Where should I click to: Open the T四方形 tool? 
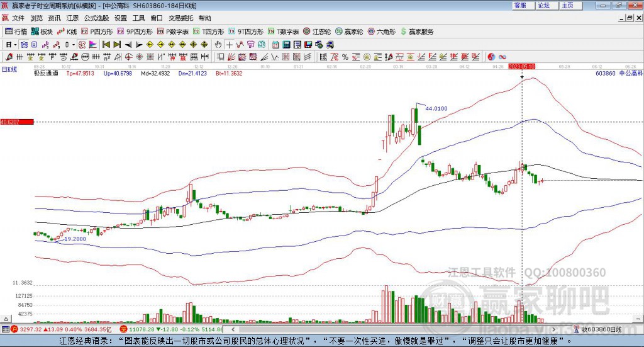point(209,31)
